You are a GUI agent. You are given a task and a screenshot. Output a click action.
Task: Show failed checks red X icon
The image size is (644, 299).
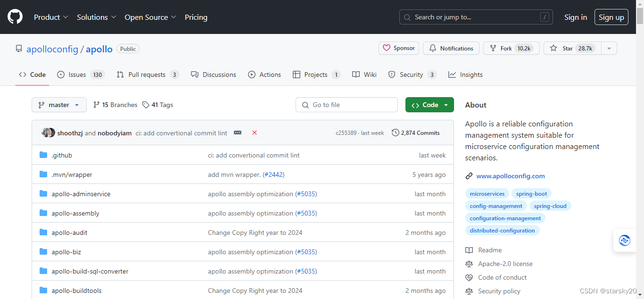[x=255, y=133]
